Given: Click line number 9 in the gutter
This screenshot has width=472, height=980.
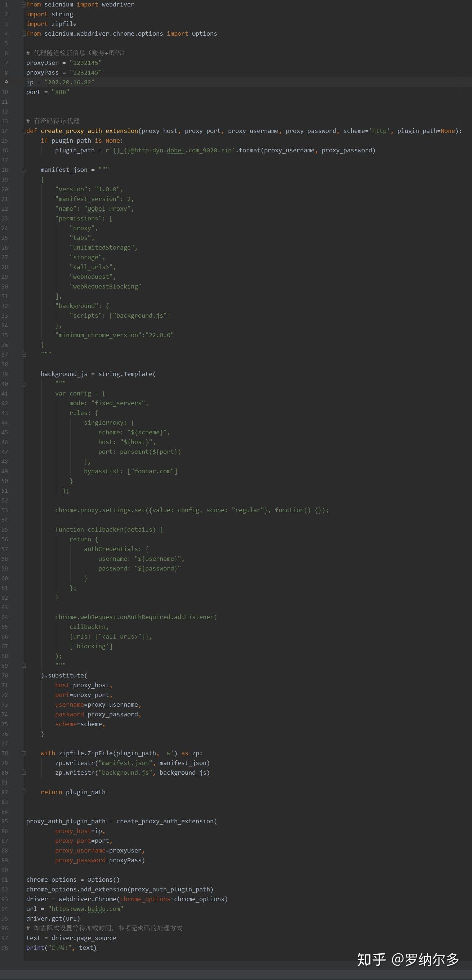Looking at the screenshot, I should click(6, 82).
